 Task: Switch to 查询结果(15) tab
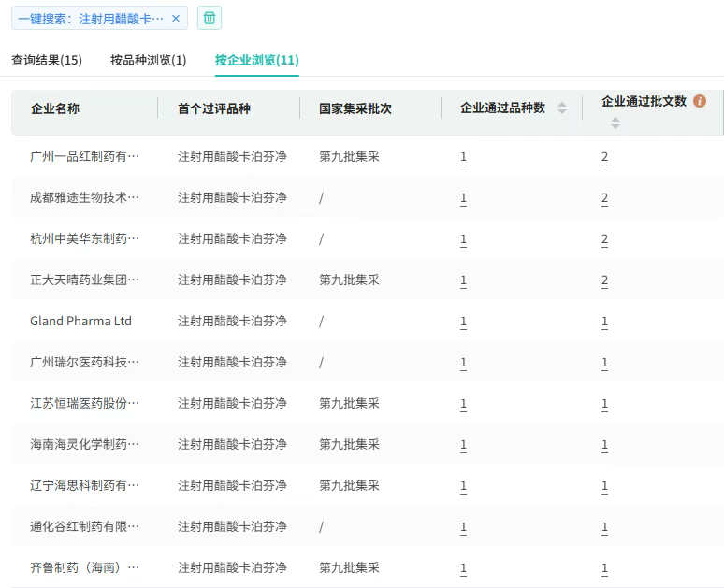click(x=47, y=60)
